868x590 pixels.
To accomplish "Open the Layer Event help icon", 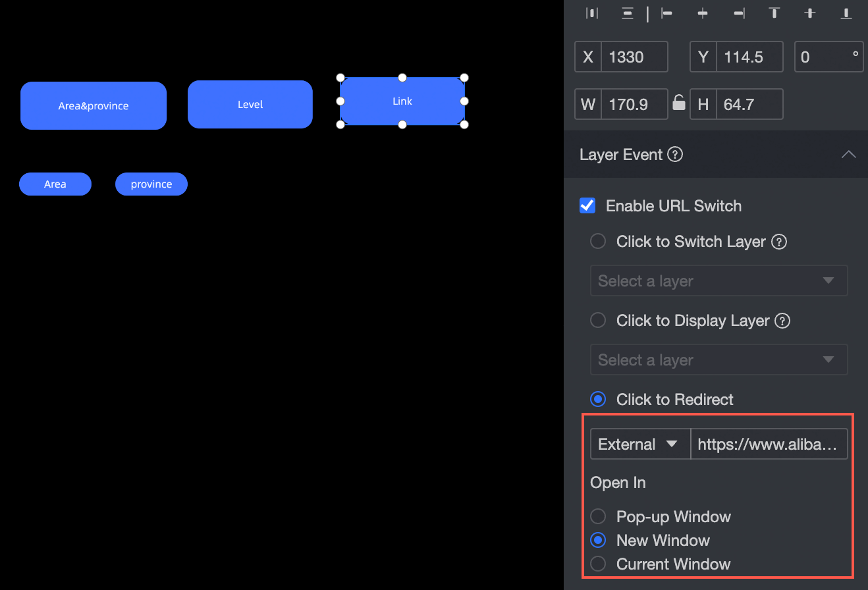I will pyautogui.click(x=675, y=154).
